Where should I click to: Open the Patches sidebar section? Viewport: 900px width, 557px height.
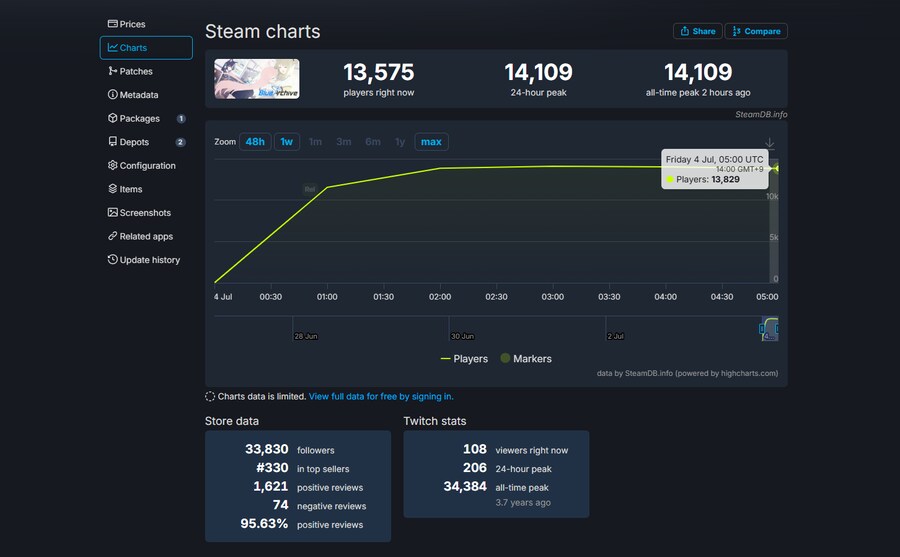click(x=130, y=71)
